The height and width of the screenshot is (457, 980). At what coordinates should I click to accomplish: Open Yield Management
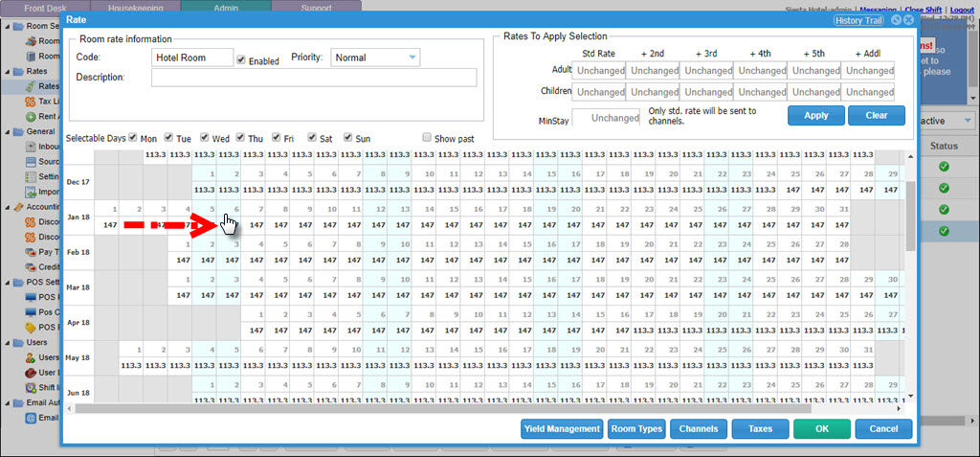tap(562, 429)
